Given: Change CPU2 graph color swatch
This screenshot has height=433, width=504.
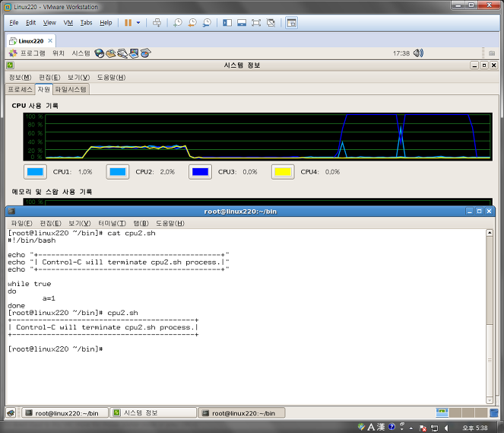Looking at the screenshot, I should click(118, 172).
